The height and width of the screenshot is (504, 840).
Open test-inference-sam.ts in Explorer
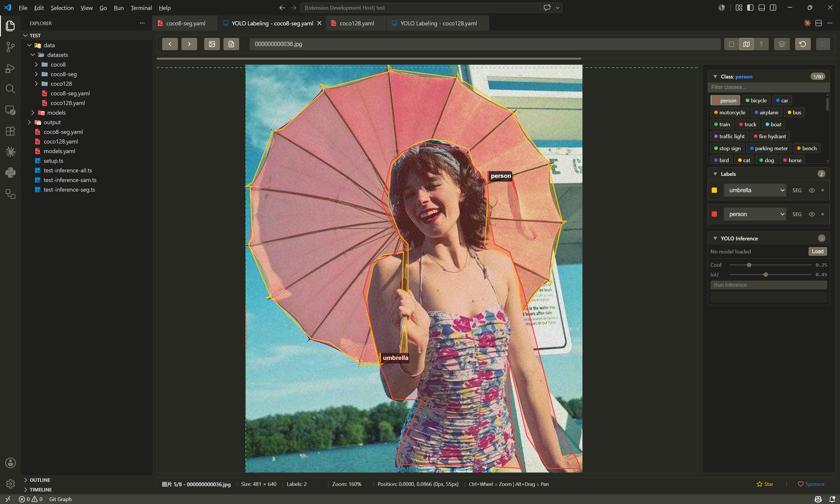tap(70, 180)
